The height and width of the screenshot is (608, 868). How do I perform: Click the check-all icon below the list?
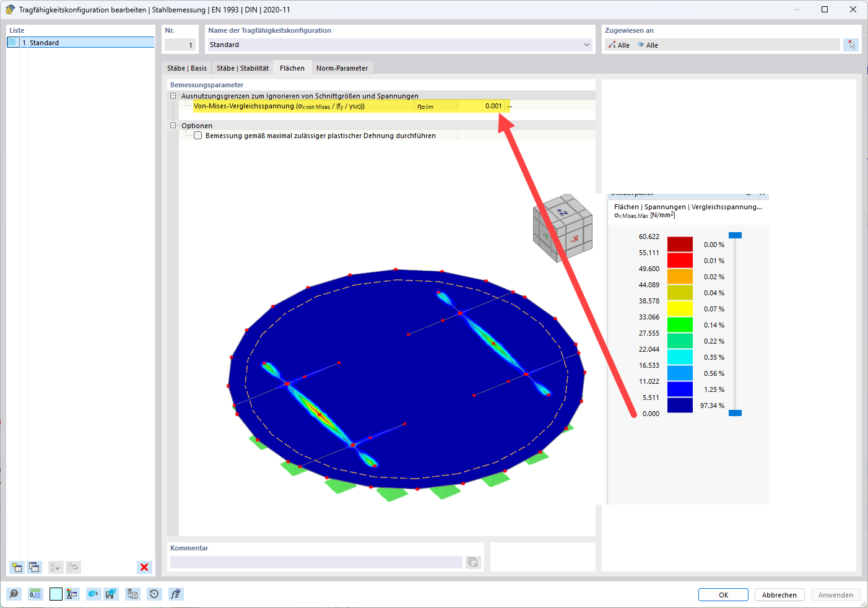(x=56, y=567)
